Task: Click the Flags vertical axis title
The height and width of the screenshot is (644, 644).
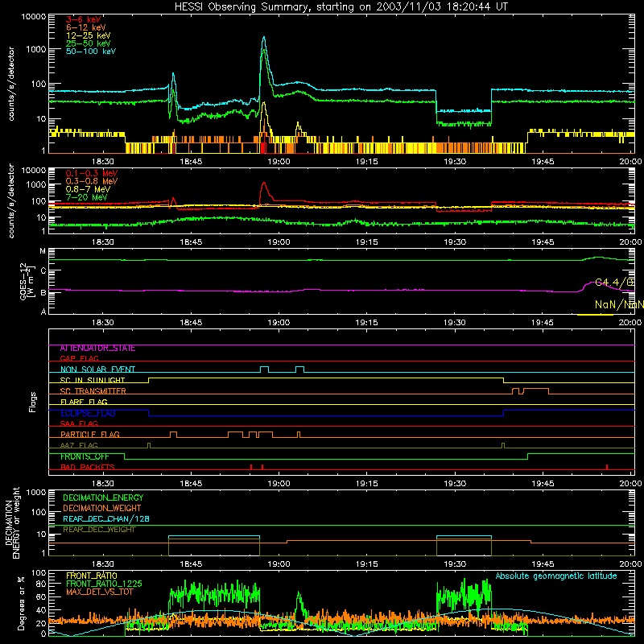Action: coord(33,402)
